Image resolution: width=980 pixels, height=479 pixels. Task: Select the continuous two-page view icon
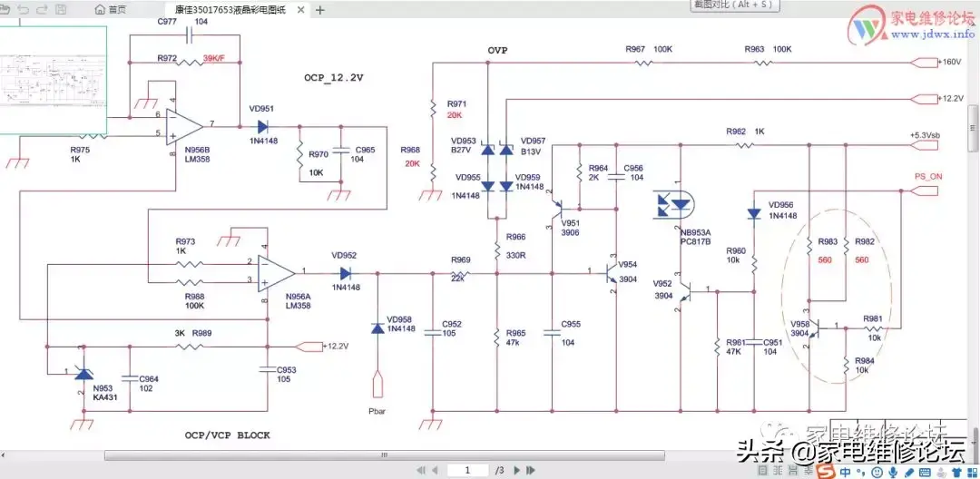[x=808, y=471]
